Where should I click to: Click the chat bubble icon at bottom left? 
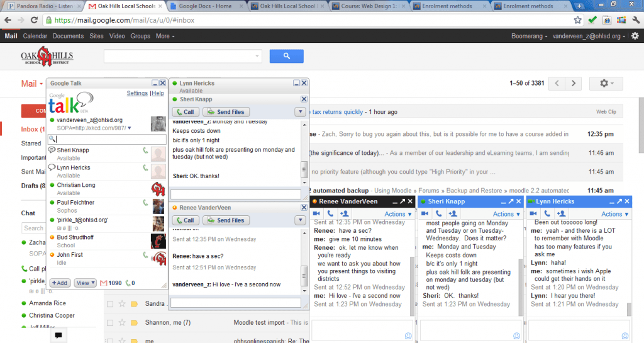(58, 335)
